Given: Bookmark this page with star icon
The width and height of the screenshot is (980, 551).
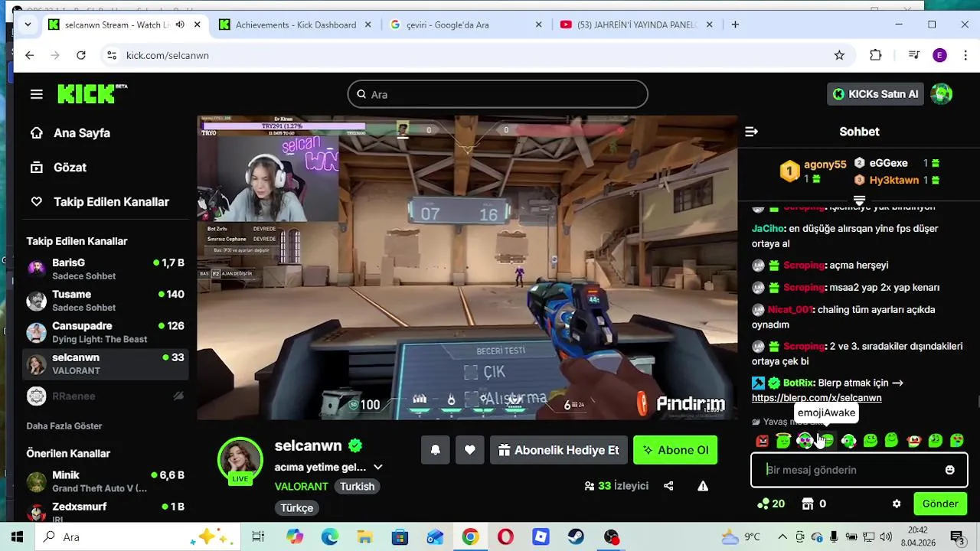Looking at the screenshot, I should click(x=839, y=55).
